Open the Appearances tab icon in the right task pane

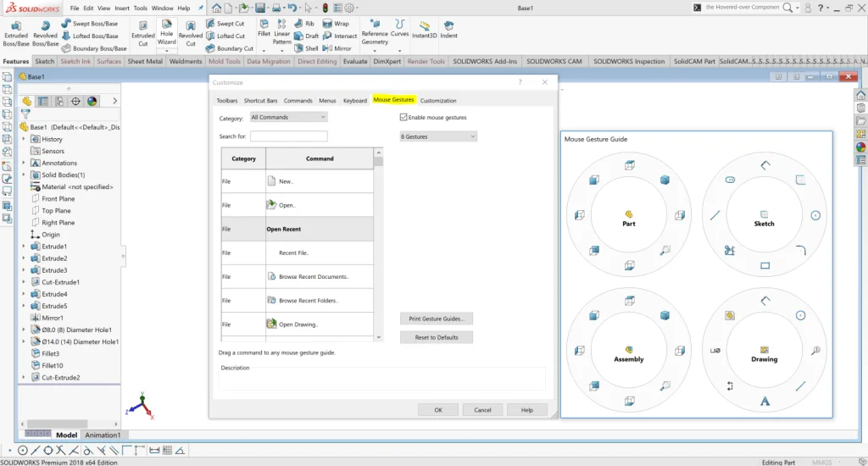tap(860, 147)
